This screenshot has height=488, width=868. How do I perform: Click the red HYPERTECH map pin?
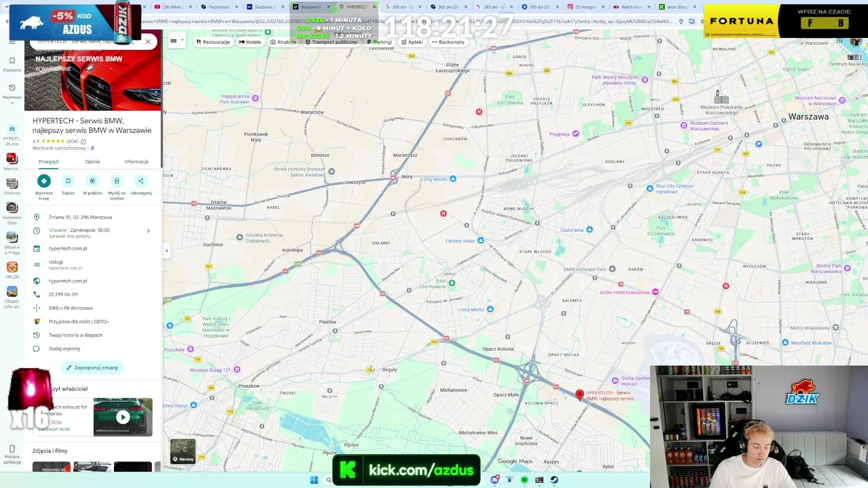click(579, 395)
